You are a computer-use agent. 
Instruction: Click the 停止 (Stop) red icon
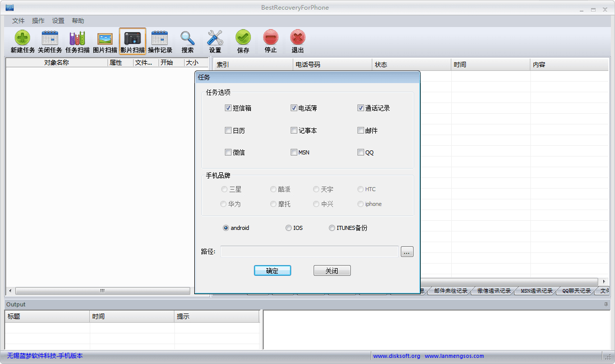pos(271,41)
